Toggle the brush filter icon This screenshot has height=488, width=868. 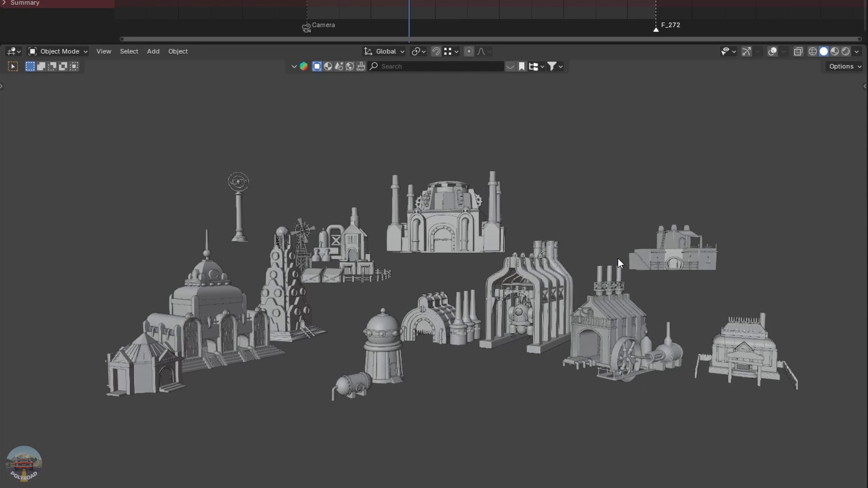[361, 66]
